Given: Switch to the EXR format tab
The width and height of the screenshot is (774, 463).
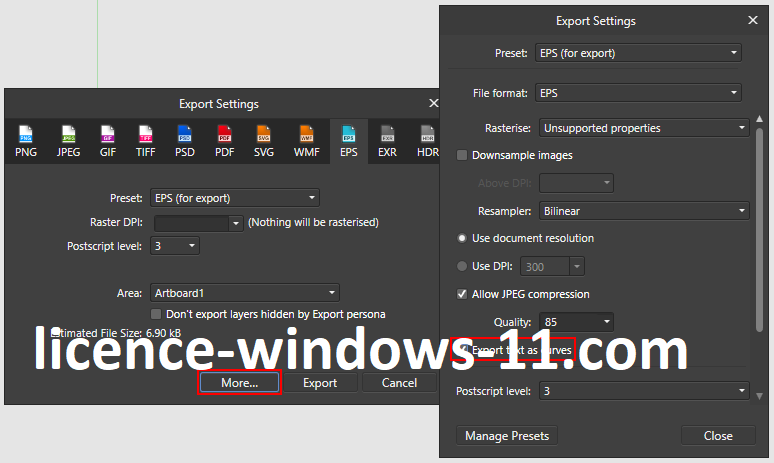Looking at the screenshot, I should click(x=387, y=141).
